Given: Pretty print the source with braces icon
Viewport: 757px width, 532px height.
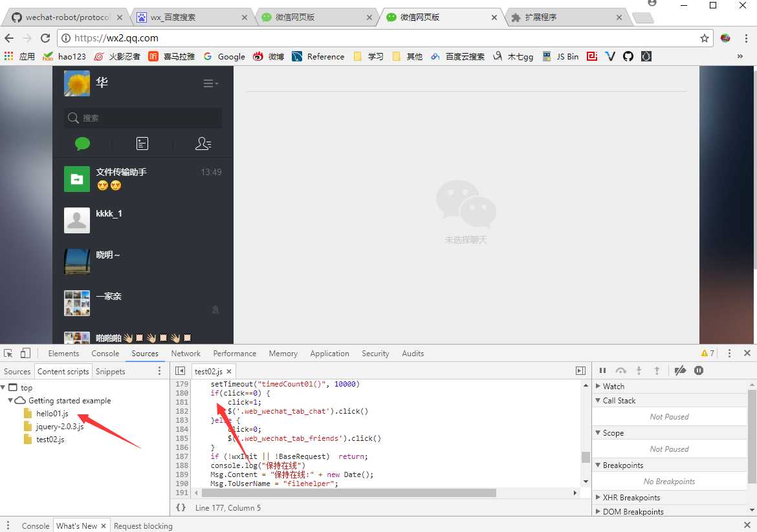Looking at the screenshot, I should tap(181, 507).
